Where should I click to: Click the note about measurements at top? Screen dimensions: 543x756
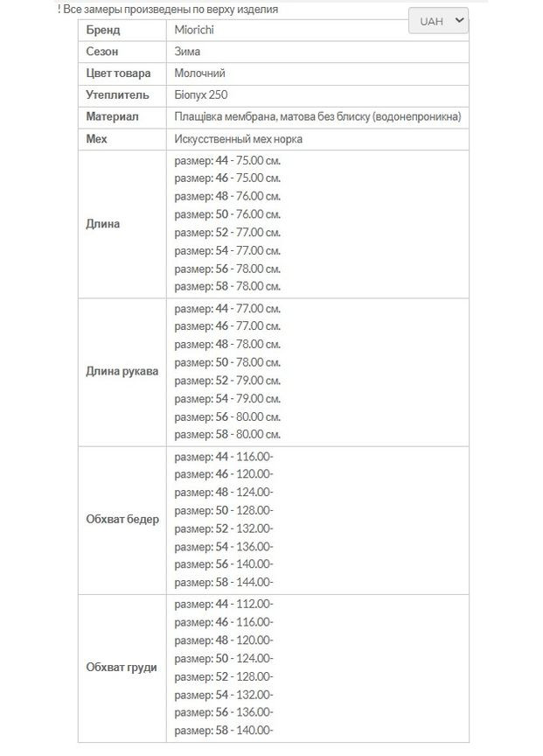(168, 9)
